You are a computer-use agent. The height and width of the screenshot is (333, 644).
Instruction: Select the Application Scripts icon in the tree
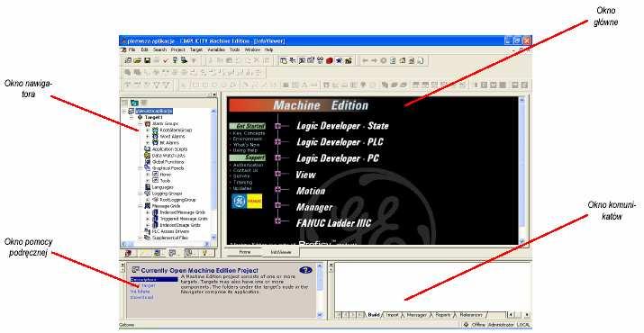[x=148, y=149]
